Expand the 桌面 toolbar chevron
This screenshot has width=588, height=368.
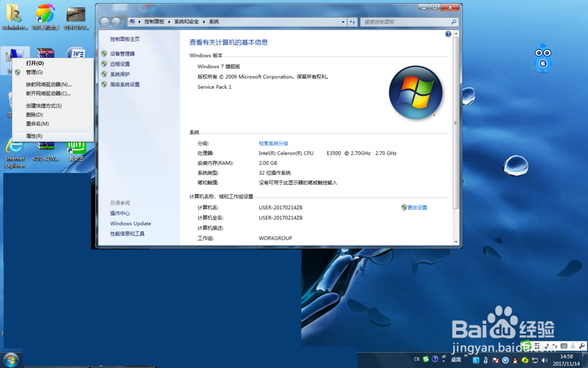(466, 356)
